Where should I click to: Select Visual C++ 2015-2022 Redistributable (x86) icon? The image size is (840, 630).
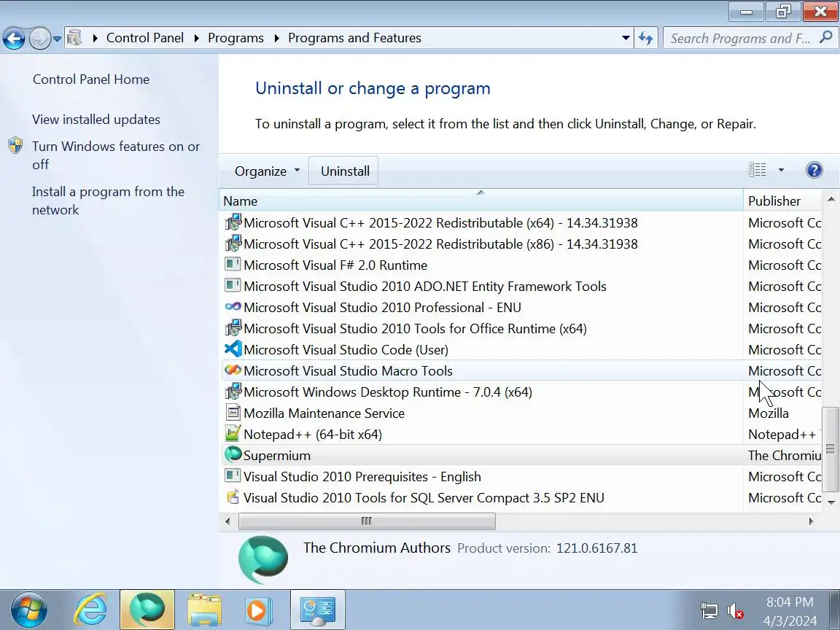click(233, 244)
